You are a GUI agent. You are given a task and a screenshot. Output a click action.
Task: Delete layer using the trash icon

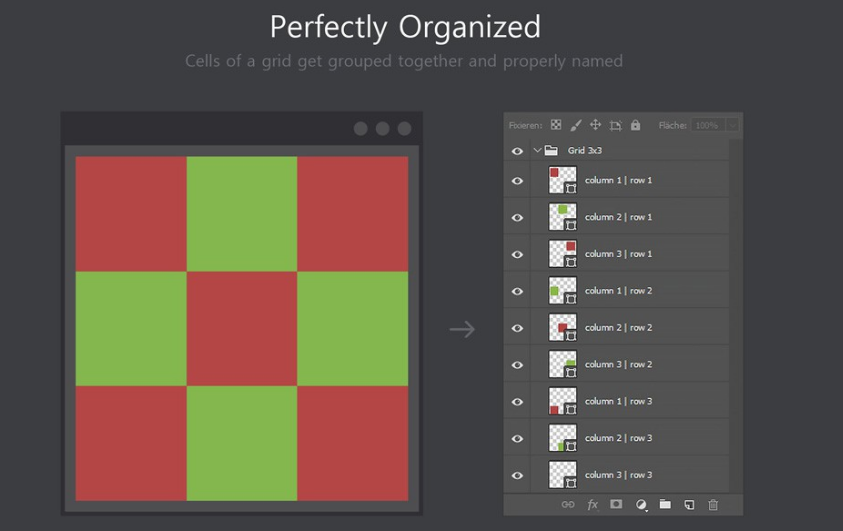(713, 505)
